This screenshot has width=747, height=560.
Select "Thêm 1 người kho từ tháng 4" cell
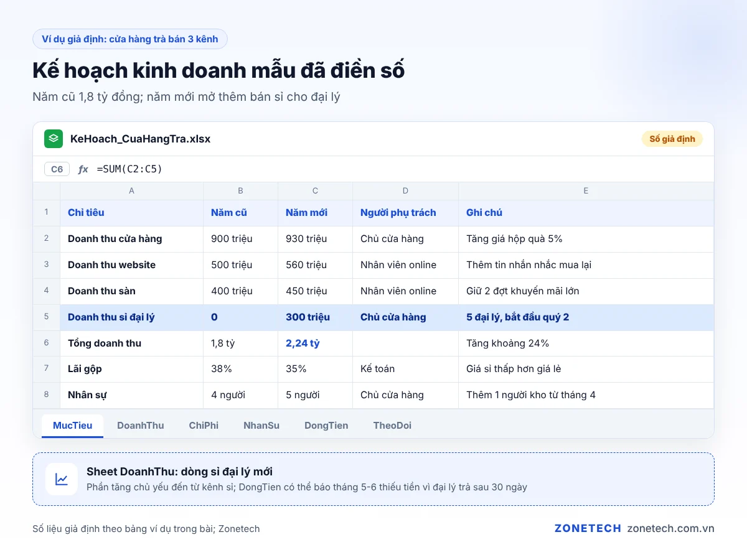(x=586, y=395)
